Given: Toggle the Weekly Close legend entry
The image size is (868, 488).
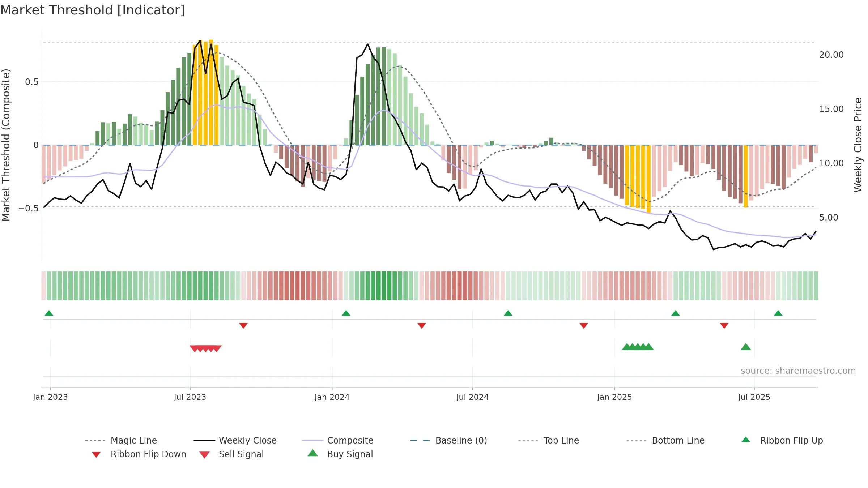Looking at the screenshot, I should (x=235, y=440).
